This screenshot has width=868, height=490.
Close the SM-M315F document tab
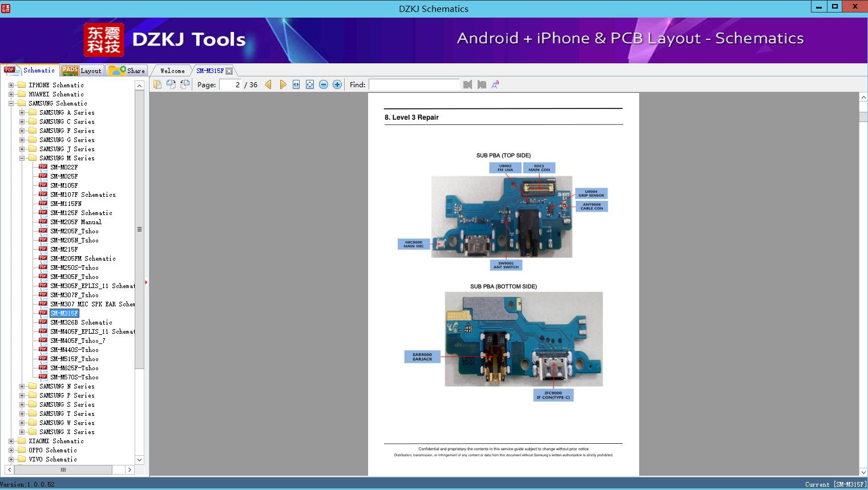(229, 71)
